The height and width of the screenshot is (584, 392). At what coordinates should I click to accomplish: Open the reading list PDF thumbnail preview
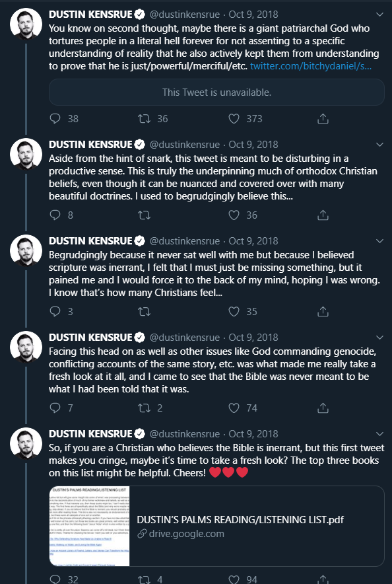[x=89, y=526]
